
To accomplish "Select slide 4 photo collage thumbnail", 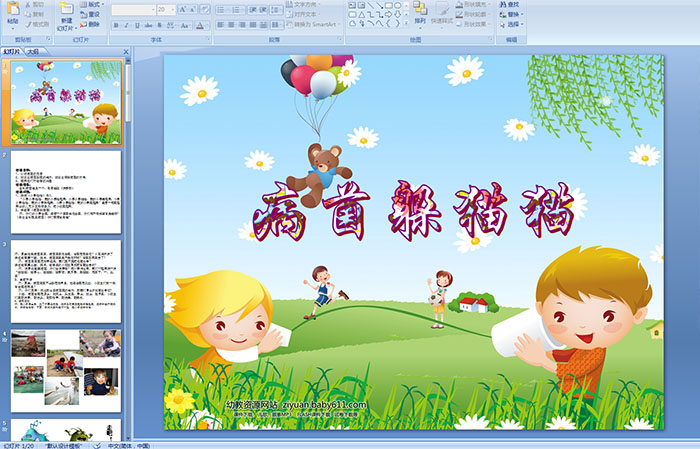I will [66, 370].
